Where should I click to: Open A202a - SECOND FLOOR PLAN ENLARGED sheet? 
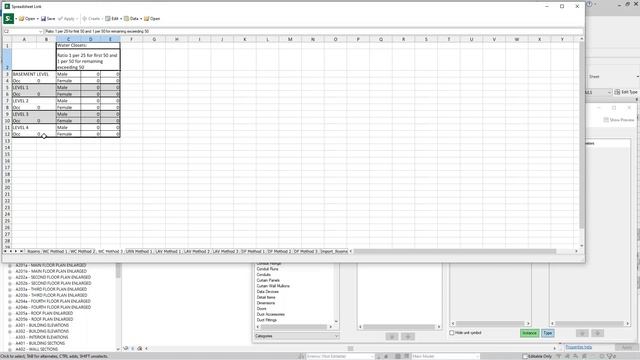pyautogui.click(x=53, y=277)
